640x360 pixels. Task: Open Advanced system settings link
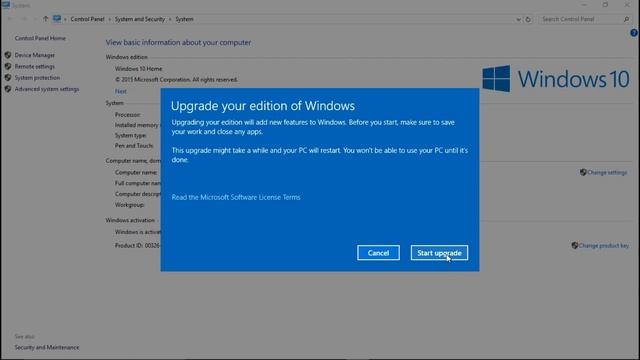pyautogui.click(x=47, y=89)
